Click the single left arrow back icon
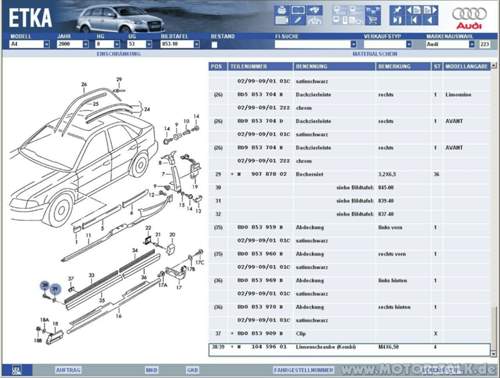 click(x=430, y=20)
